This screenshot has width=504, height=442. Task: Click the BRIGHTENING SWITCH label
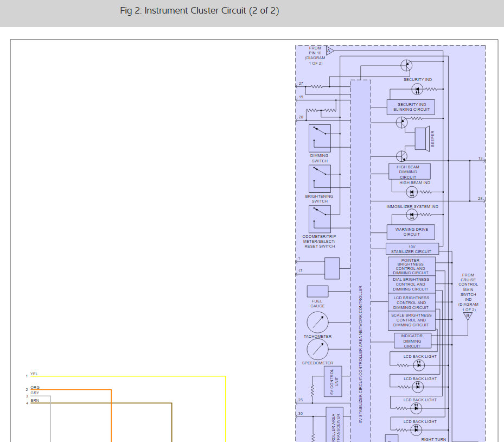(319, 199)
